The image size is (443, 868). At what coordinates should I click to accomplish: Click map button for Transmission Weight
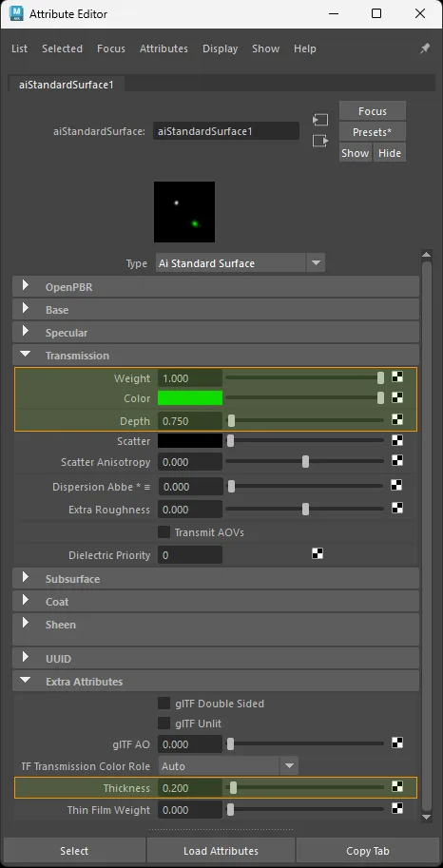pyautogui.click(x=397, y=377)
